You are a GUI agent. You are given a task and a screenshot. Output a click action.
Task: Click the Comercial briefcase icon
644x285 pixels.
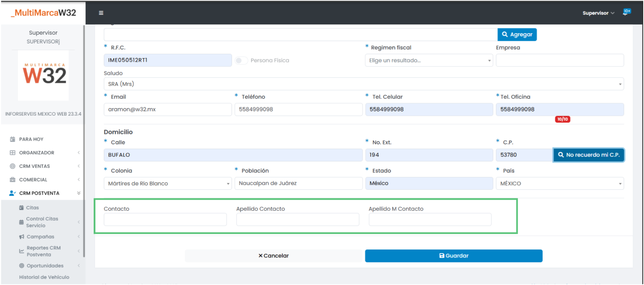[x=12, y=180]
